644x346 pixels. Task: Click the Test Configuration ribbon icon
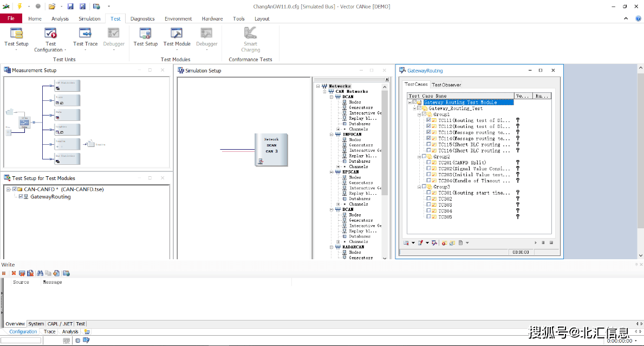click(x=50, y=34)
